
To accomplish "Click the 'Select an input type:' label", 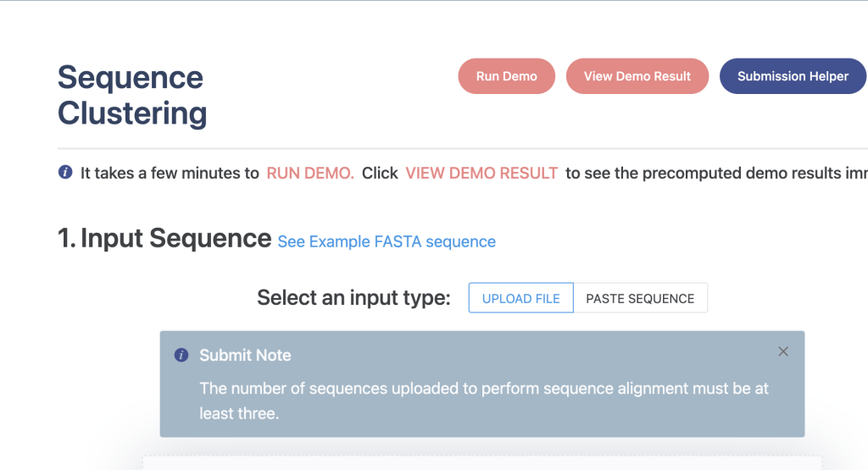I will (x=353, y=298).
